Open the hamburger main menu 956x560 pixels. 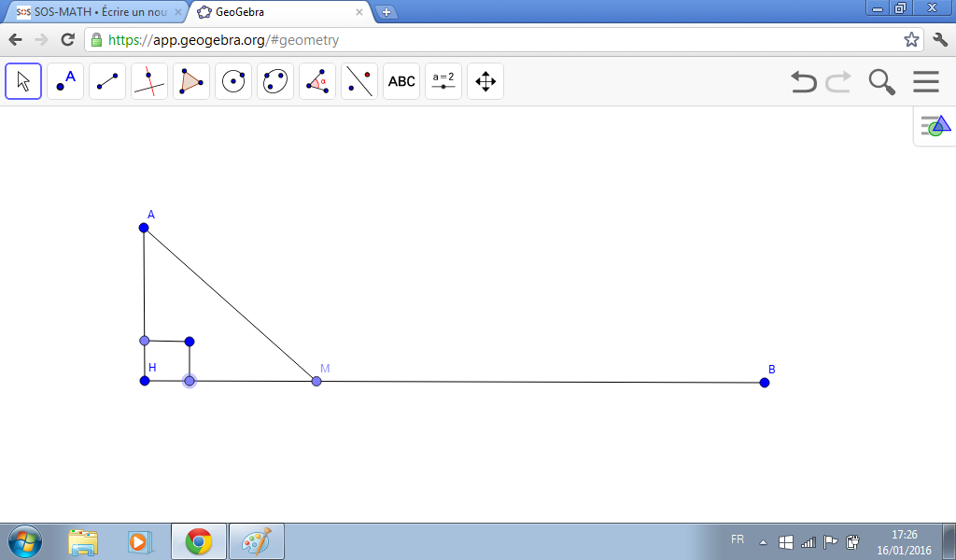925,82
